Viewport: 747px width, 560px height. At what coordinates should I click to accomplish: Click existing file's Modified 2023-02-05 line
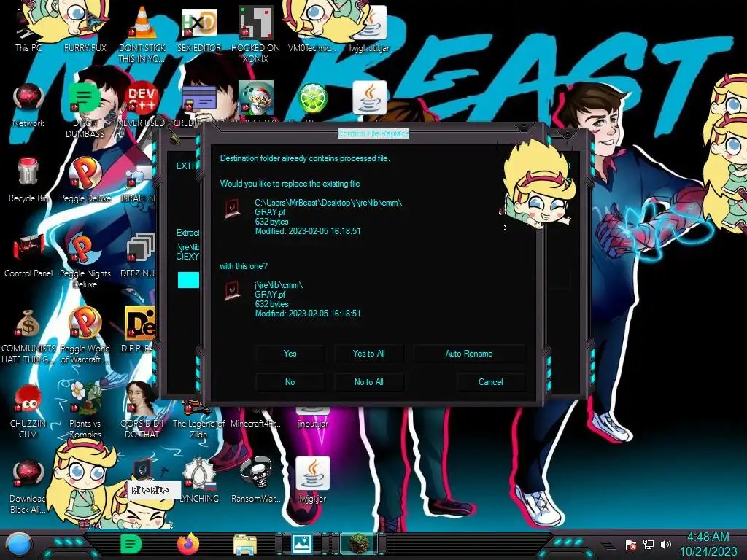click(x=308, y=231)
